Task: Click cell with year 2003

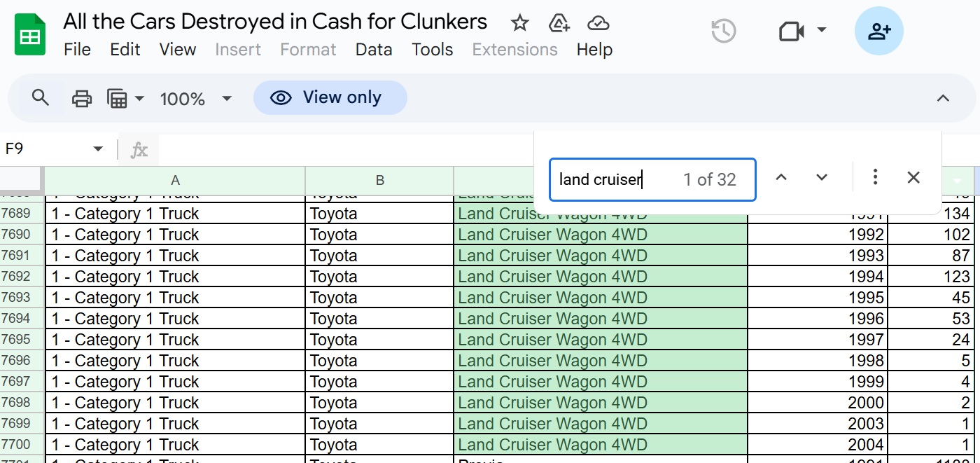Action: [818, 424]
